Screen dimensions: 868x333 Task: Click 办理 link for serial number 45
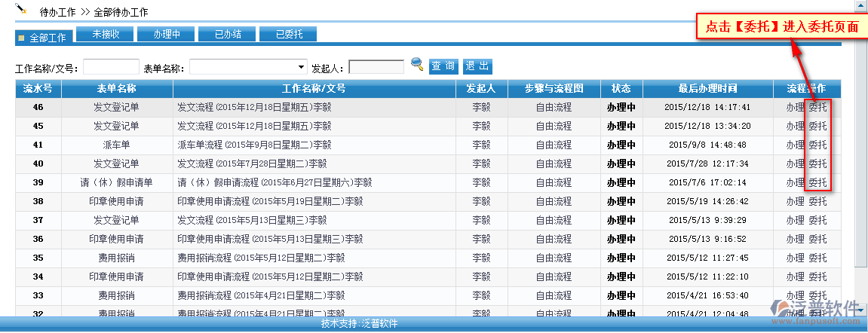click(795, 126)
